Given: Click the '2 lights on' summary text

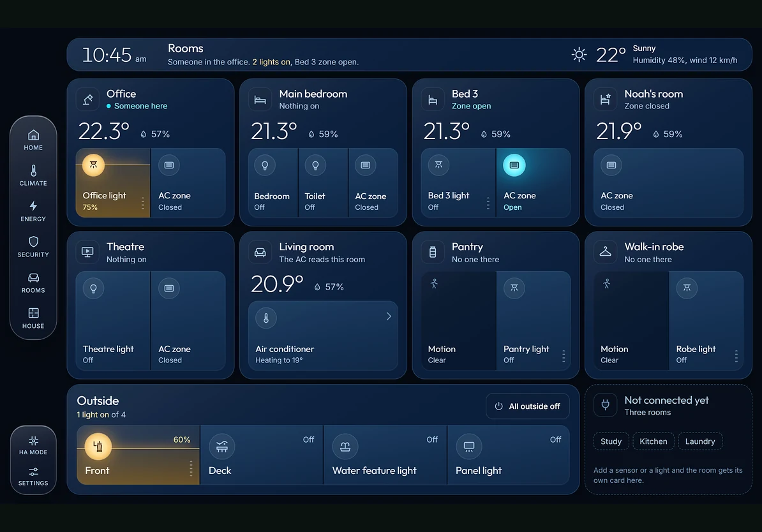Looking at the screenshot, I should [x=271, y=62].
